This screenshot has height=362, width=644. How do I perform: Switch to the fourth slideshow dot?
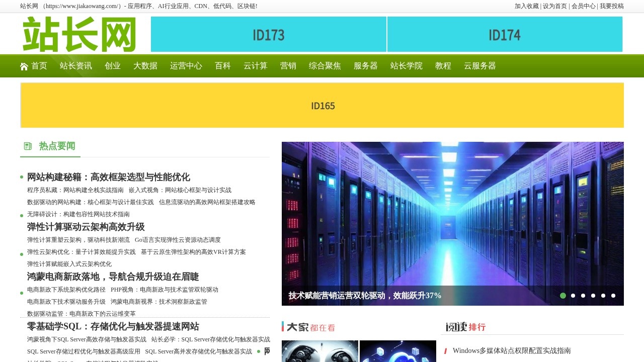(x=593, y=296)
